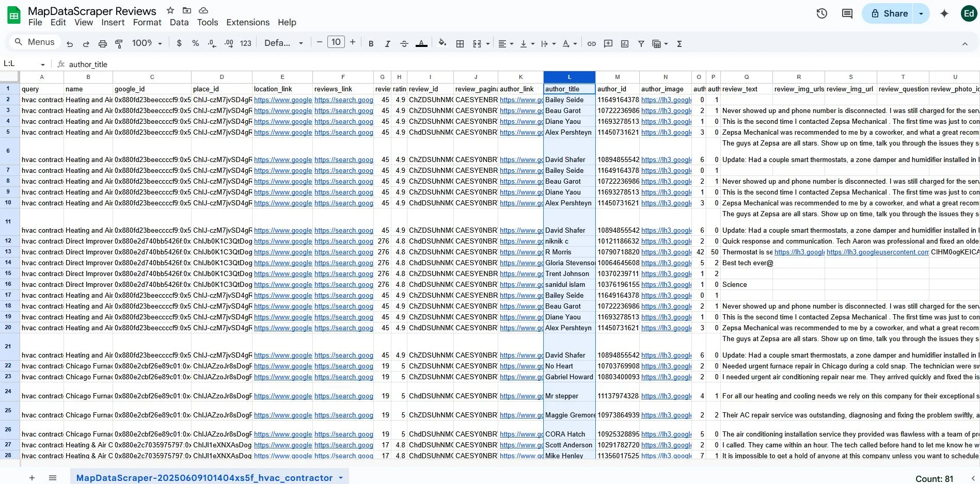
Task: Open the Data menu
Action: pyautogui.click(x=179, y=22)
